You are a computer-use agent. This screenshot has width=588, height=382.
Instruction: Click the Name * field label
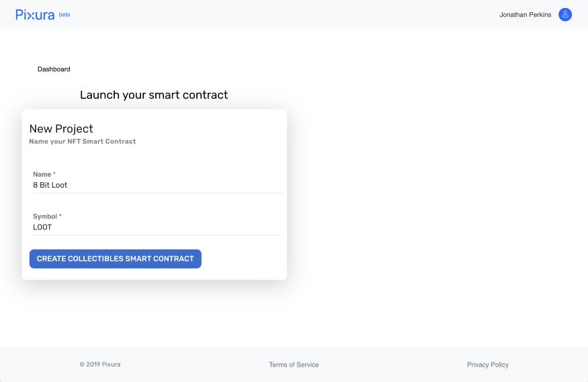[44, 174]
